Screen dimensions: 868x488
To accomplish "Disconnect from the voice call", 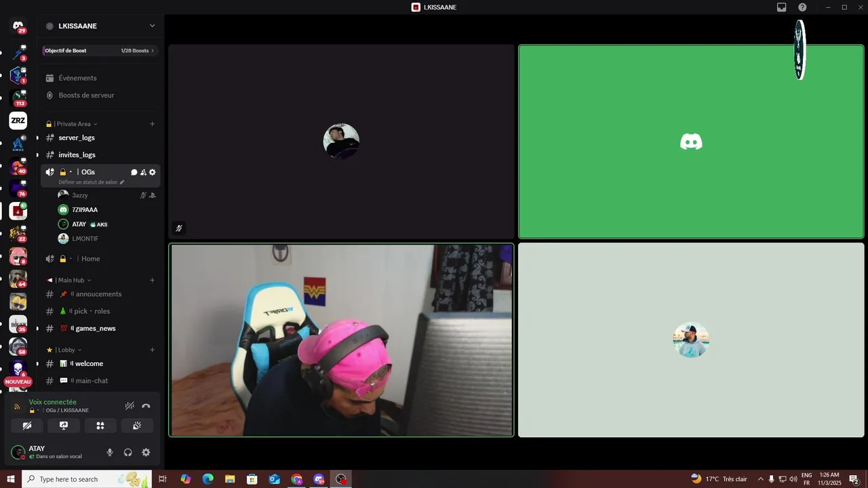I will coord(146,406).
